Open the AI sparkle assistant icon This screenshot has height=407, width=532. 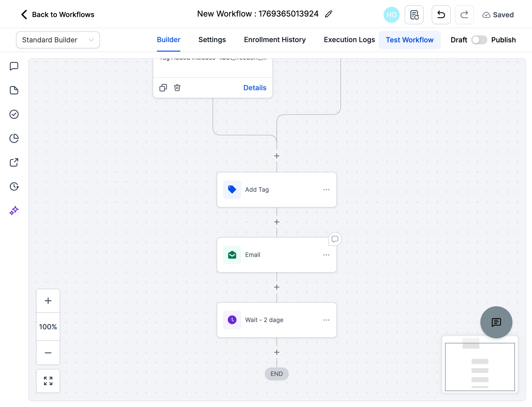click(x=14, y=211)
